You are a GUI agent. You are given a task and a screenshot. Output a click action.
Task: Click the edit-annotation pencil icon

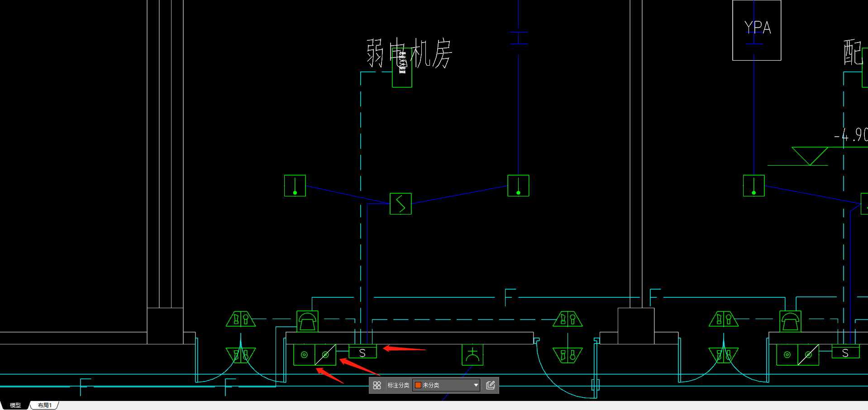pyautogui.click(x=491, y=385)
